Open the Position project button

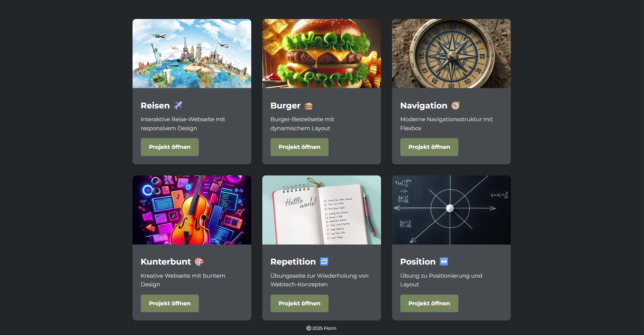(x=429, y=304)
